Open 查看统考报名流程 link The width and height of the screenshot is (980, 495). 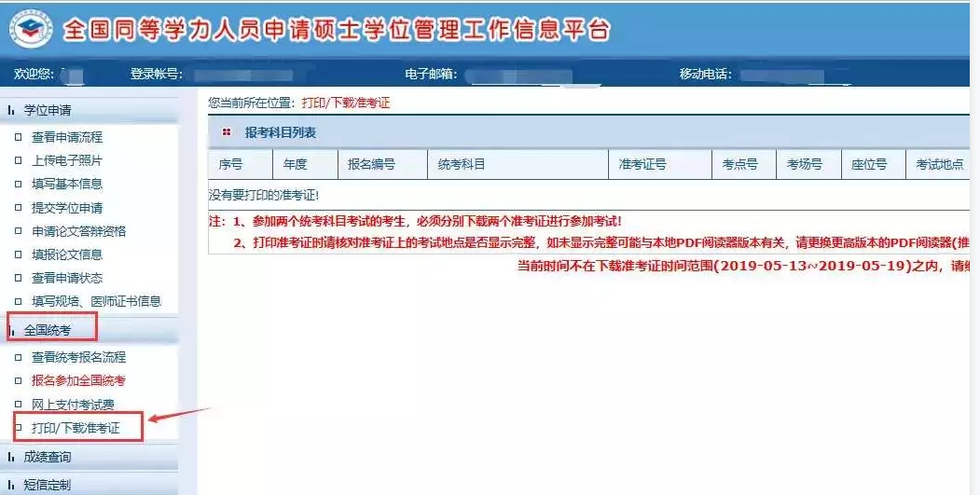[x=78, y=357]
